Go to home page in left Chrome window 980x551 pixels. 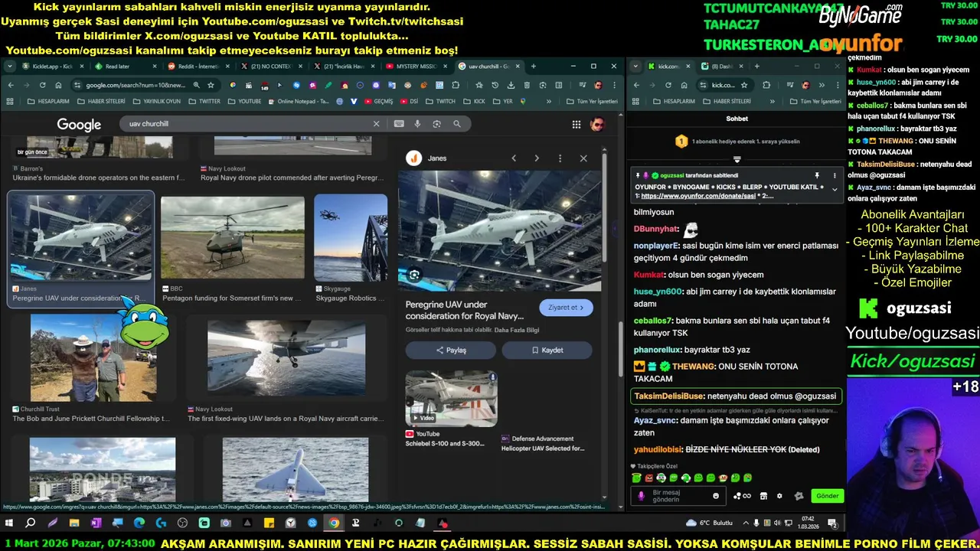[59, 85]
